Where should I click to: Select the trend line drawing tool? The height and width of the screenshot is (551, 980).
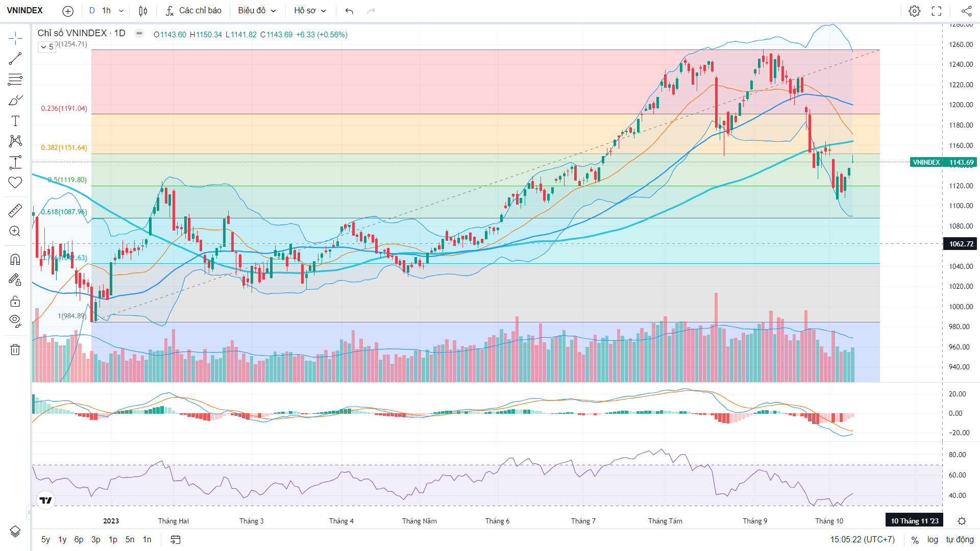15,59
